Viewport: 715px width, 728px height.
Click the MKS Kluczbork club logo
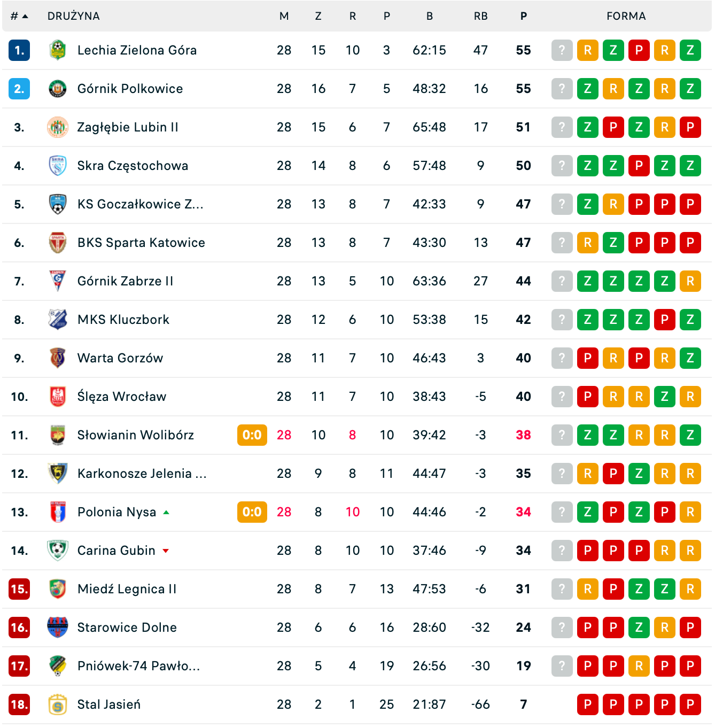click(x=58, y=320)
